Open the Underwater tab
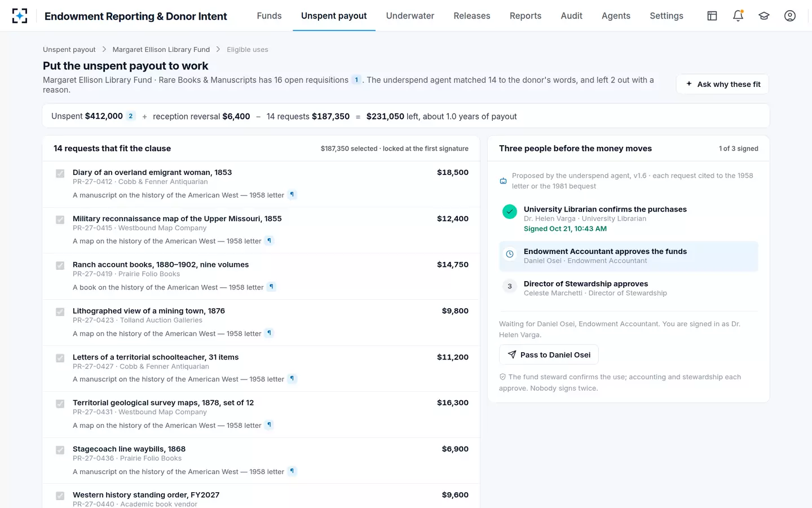This screenshot has height=508, width=812. [410, 16]
